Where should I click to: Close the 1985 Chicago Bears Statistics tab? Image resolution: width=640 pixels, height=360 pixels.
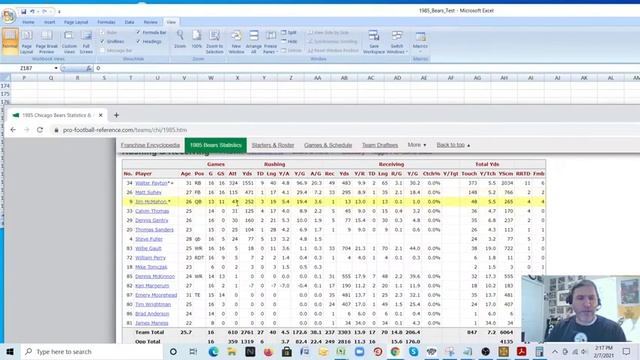click(x=101, y=116)
